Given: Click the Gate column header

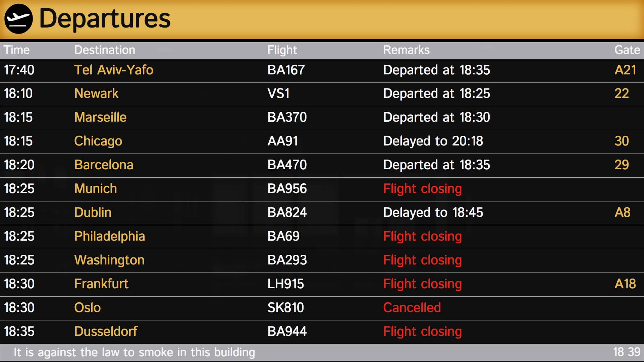Looking at the screenshot, I should (x=627, y=50).
